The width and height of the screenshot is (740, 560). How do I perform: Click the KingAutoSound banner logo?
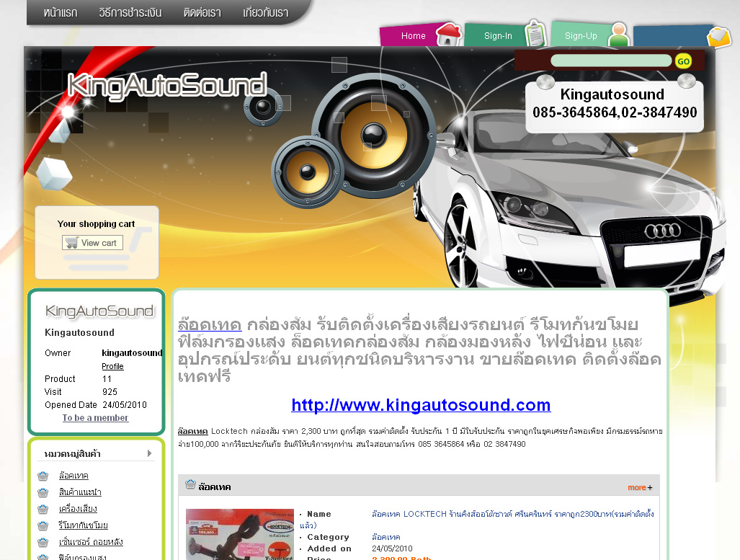[167, 86]
